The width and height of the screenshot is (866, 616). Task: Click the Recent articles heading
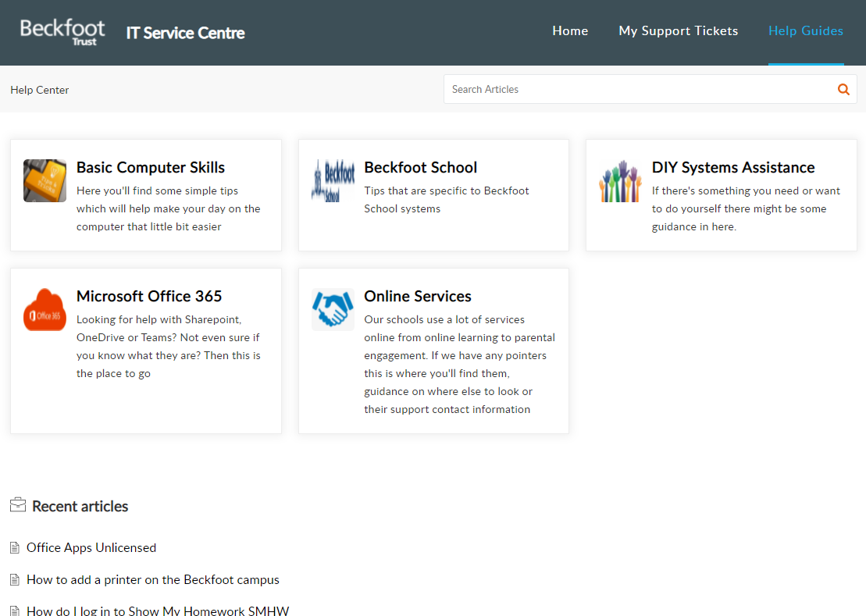tap(80, 506)
